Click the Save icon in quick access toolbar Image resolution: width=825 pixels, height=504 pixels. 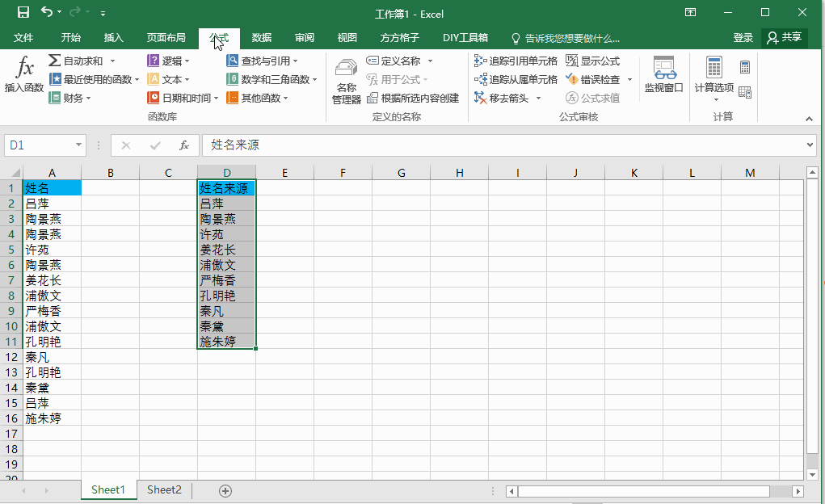23,12
